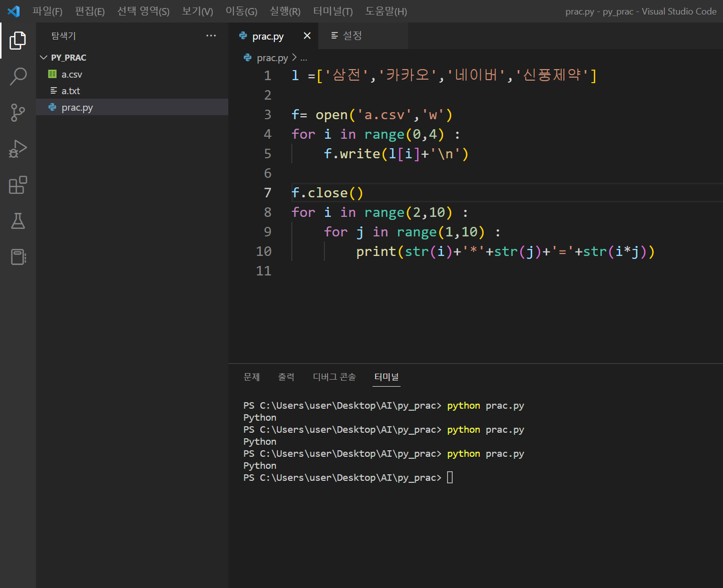Click the prac.py breadcrumb item
Image resolution: width=723 pixels, height=588 pixels.
click(x=272, y=58)
